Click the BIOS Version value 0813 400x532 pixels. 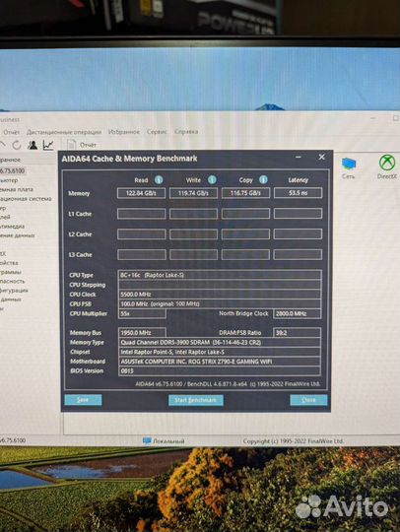click(x=220, y=370)
